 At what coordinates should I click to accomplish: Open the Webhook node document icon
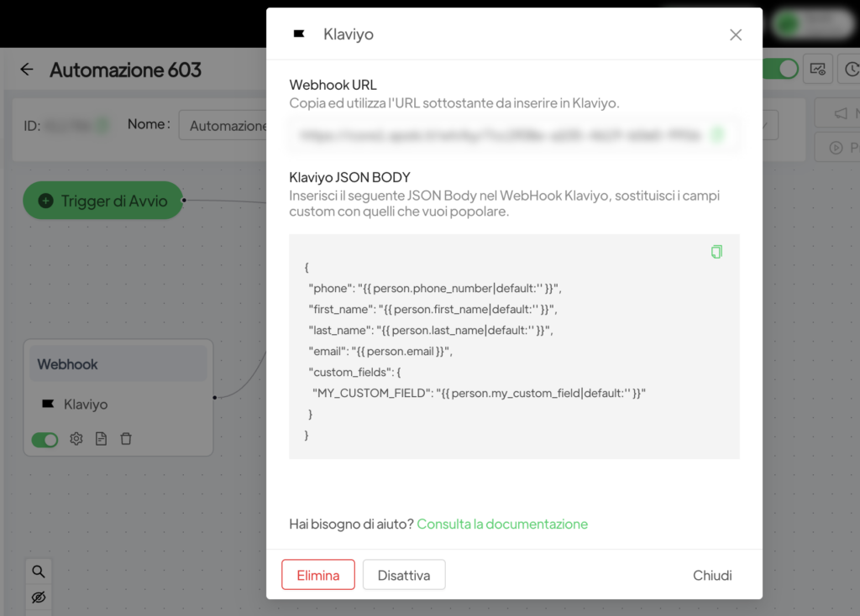point(101,439)
